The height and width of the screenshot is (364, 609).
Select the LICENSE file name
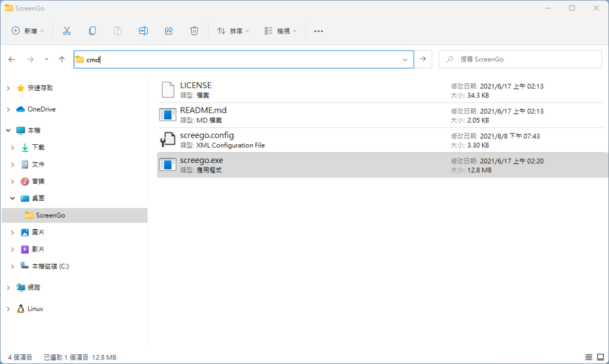point(196,86)
